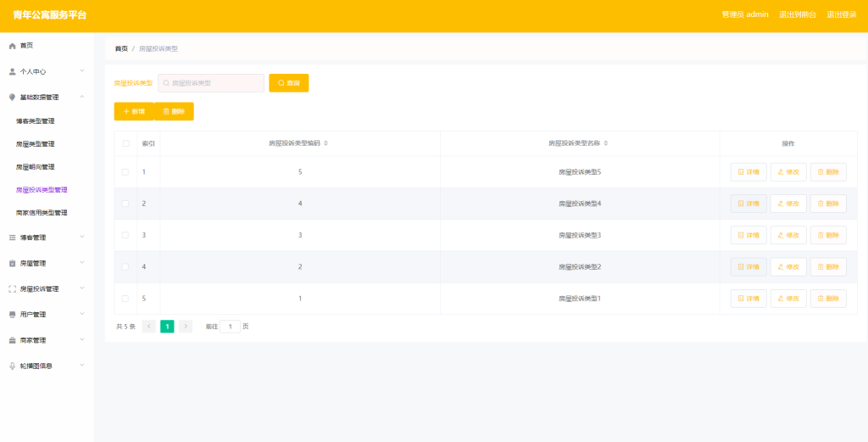Expand the 用户管理 menu chevron

(x=82, y=314)
